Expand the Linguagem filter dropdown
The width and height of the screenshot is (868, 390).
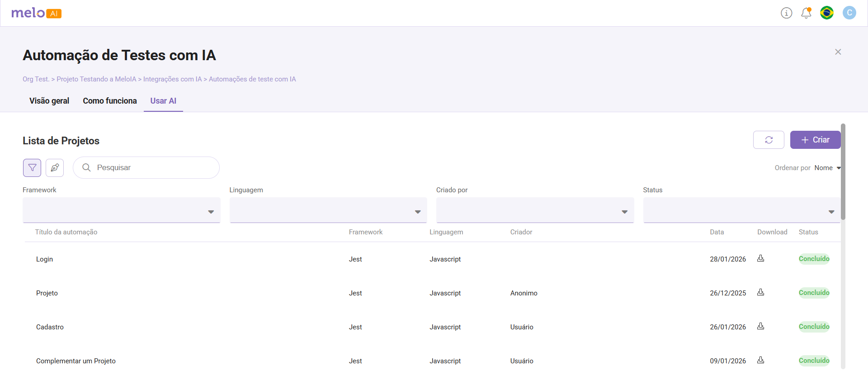[x=328, y=211]
